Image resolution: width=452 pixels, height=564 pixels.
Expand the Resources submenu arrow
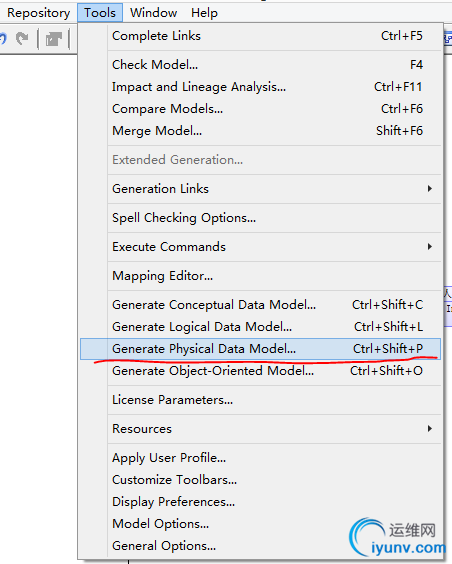click(x=430, y=428)
